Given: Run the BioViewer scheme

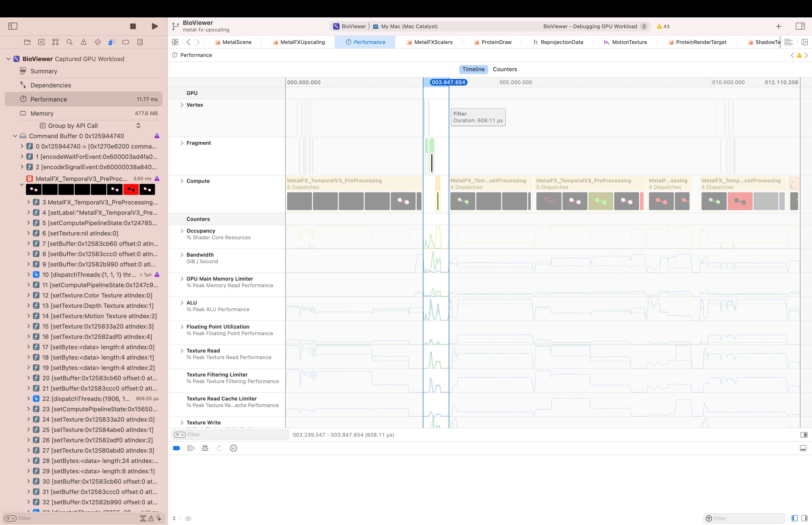Looking at the screenshot, I should coord(155,26).
